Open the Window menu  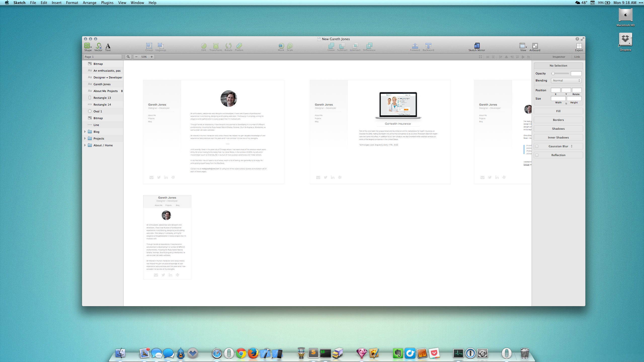137,3
